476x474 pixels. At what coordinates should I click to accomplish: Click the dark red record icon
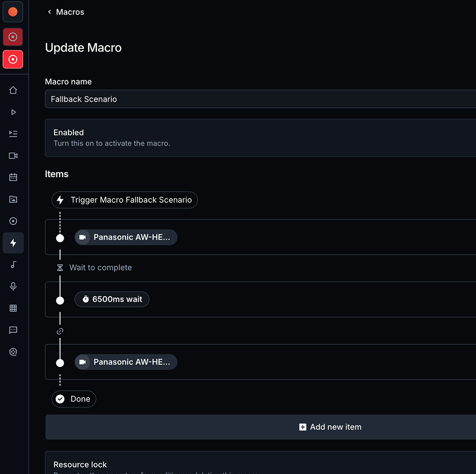(x=12, y=37)
